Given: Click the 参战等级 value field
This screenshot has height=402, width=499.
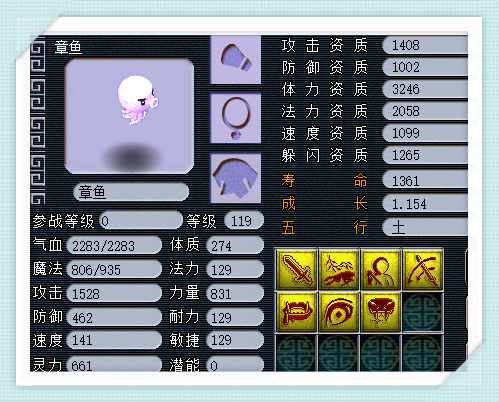Looking at the screenshot, I should click(141, 221).
